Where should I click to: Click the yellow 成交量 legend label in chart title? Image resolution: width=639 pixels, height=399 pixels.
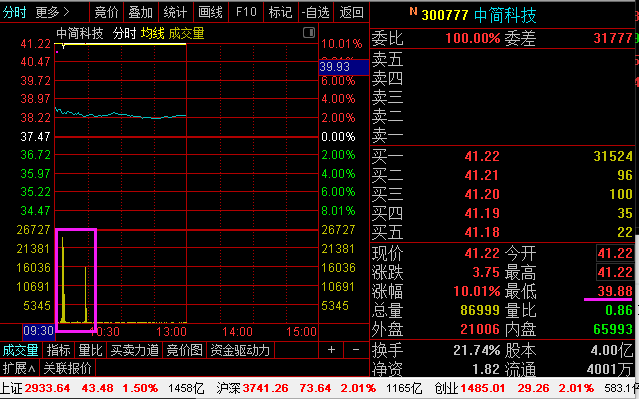pyautogui.click(x=186, y=33)
